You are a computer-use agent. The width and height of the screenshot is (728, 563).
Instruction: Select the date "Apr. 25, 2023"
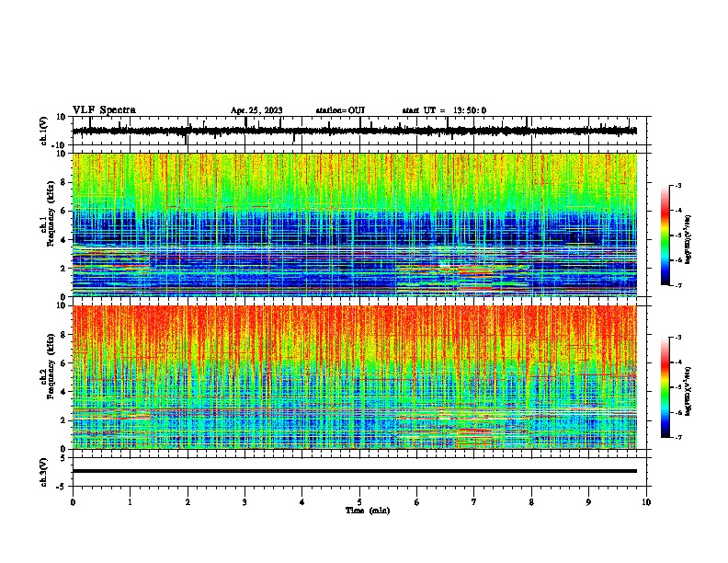(256, 110)
